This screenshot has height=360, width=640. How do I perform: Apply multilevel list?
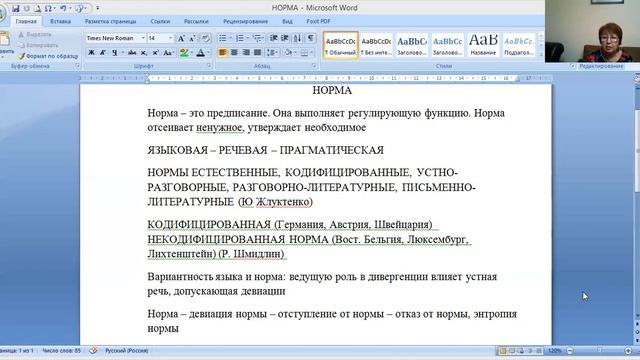257,38
